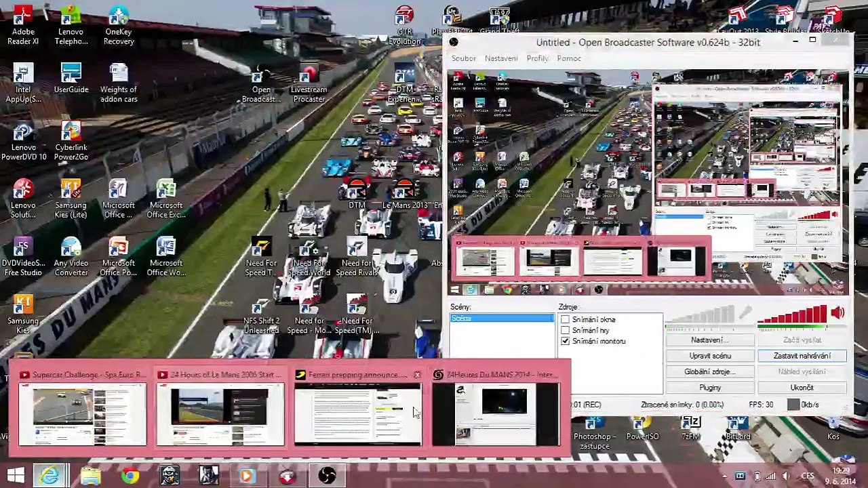The width and height of the screenshot is (868, 488).
Task: Select the GTR Evolution desktop shortcut
Action: point(404,26)
